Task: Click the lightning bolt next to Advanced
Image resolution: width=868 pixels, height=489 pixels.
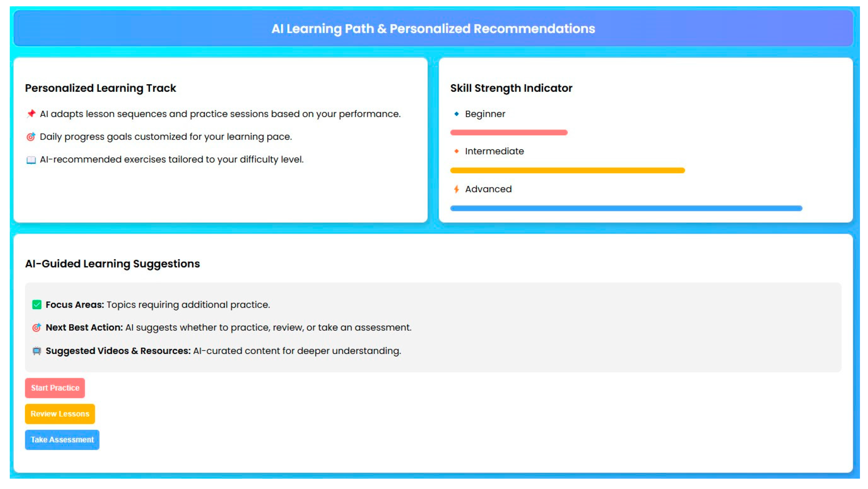Action: (x=456, y=189)
